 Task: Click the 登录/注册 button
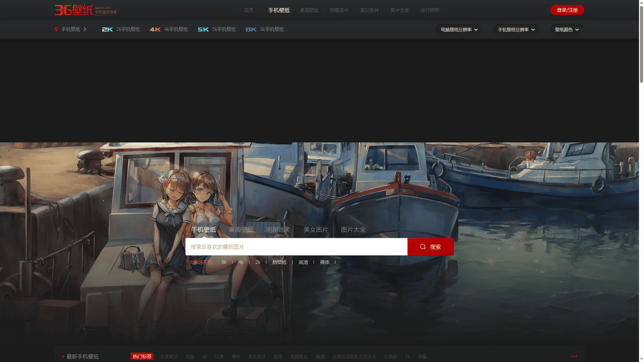pyautogui.click(x=567, y=10)
